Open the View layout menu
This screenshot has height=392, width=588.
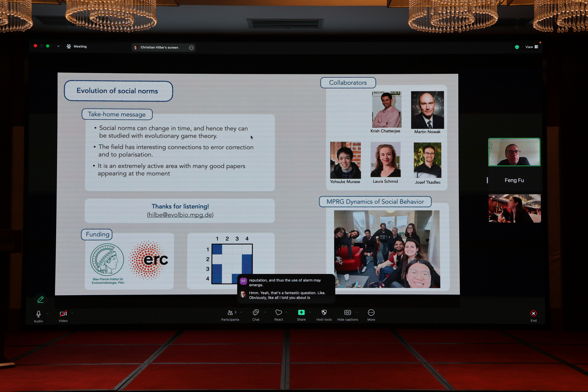pyautogui.click(x=531, y=47)
